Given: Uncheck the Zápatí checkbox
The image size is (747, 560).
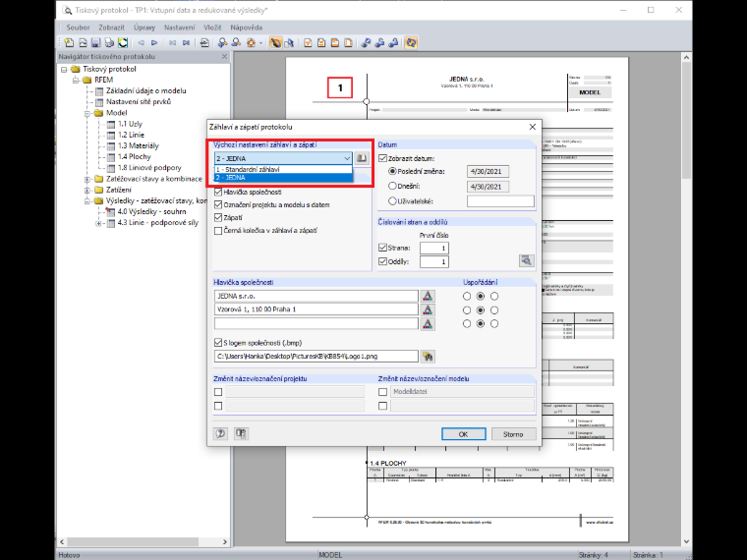Looking at the screenshot, I should point(218,218).
